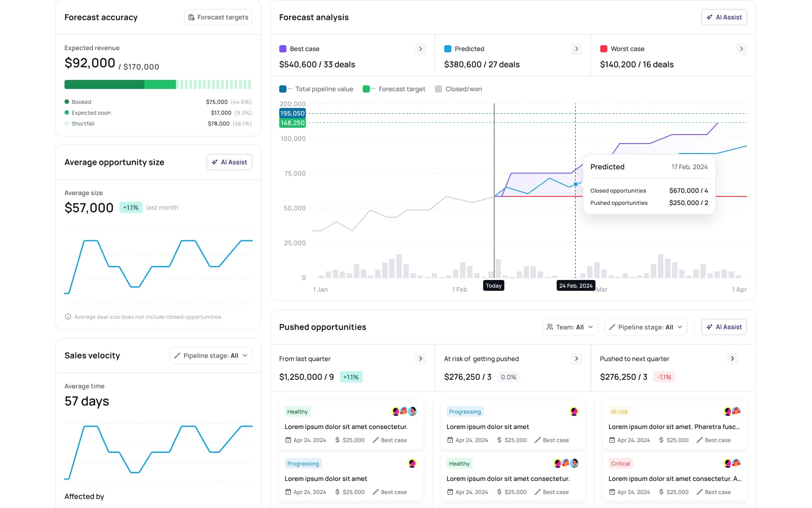Click the AI Assist sparkle icon in Forecast analysis
The height and width of the screenshot is (508, 812).
click(709, 17)
